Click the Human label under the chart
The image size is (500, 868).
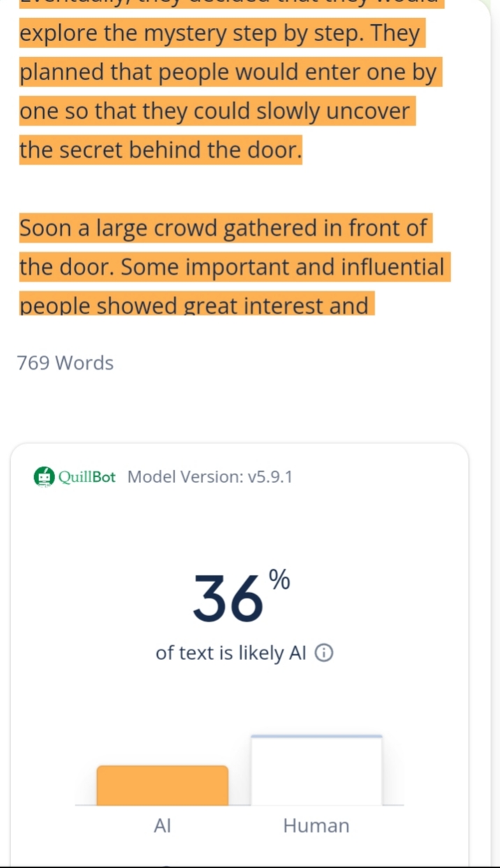point(316,826)
